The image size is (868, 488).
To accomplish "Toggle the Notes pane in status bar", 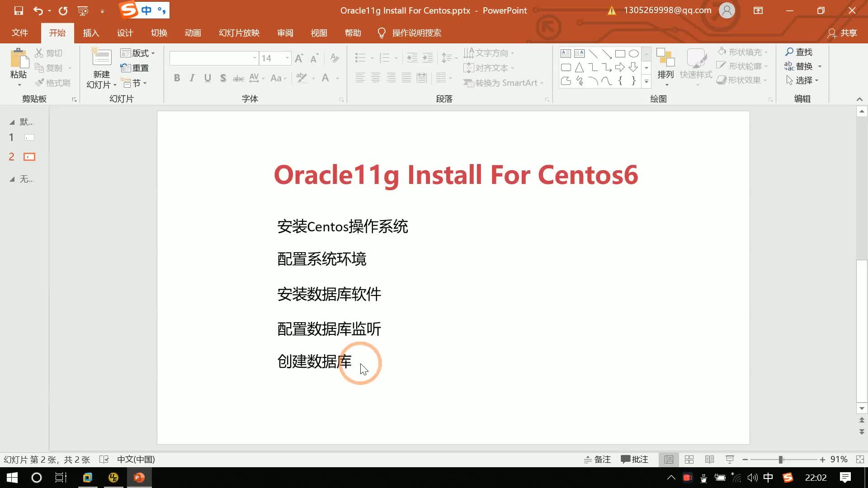I will (597, 460).
